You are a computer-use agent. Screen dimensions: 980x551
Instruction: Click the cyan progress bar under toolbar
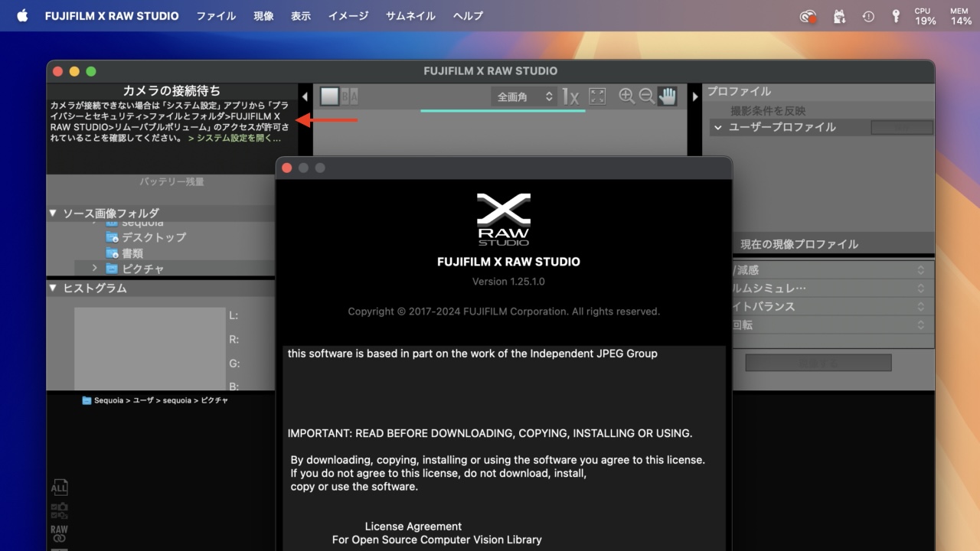(503, 111)
